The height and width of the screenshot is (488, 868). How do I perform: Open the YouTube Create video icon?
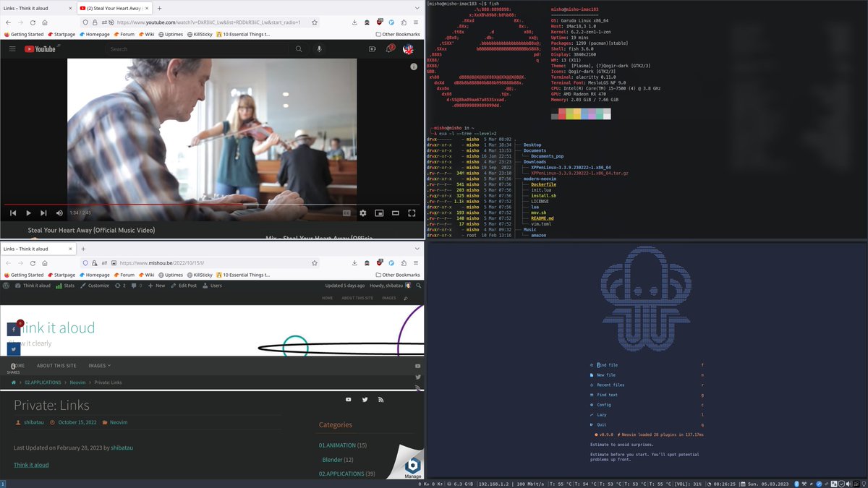[x=373, y=49]
